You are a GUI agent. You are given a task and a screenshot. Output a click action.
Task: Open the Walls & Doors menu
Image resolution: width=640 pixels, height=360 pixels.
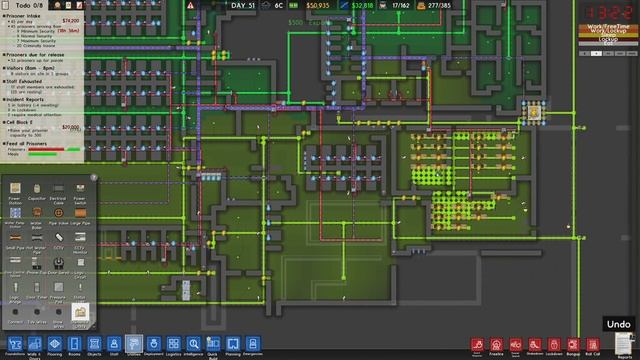pos(35,344)
